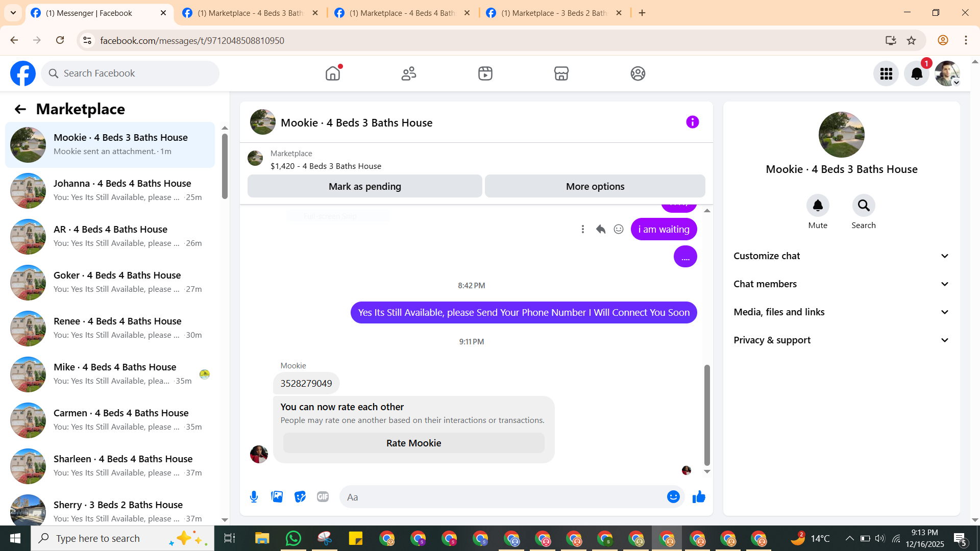Click the Windows taskbar search box
The width and height of the screenshot is (980, 551).
(122, 538)
